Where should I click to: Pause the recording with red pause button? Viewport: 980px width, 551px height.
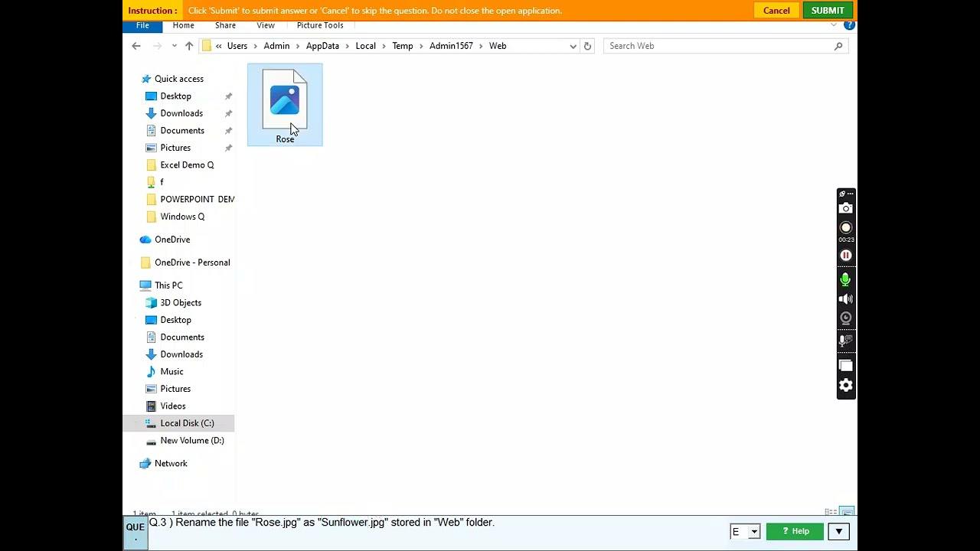(846, 256)
